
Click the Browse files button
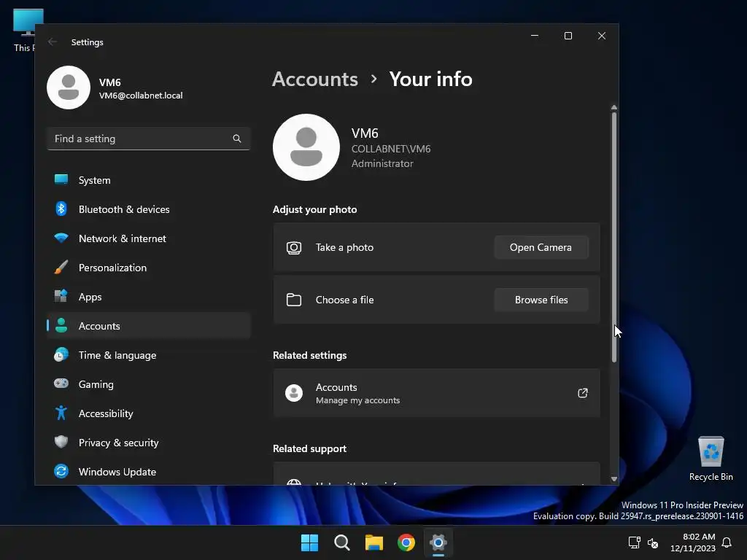pyautogui.click(x=541, y=300)
